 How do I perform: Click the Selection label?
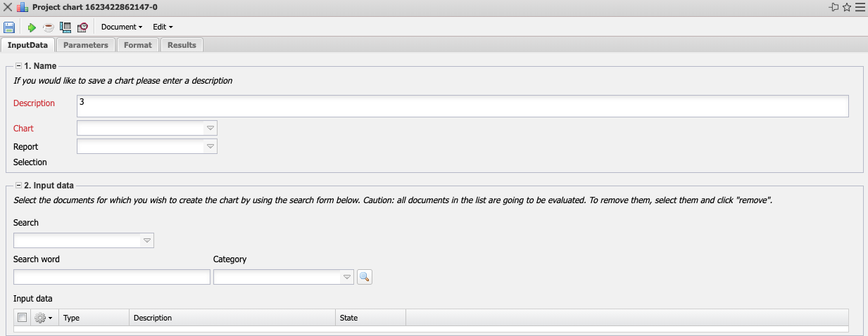(x=30, y=162)
